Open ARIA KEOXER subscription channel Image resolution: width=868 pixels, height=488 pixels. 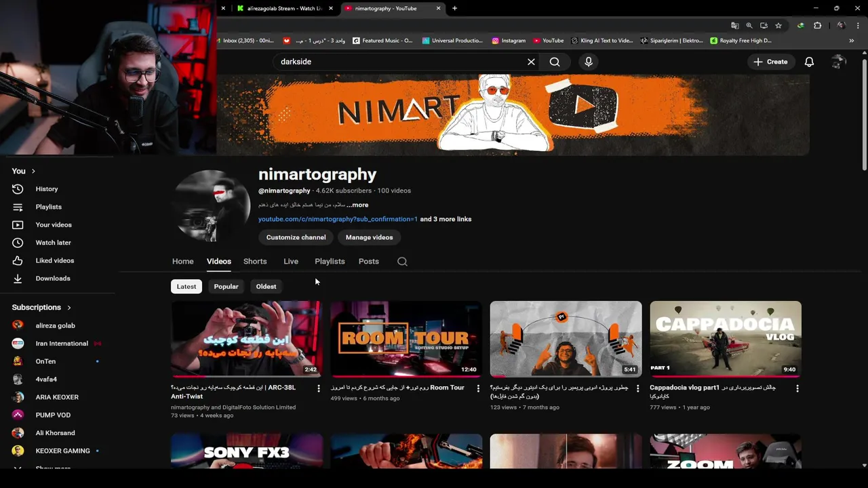(x=58, y=397)
